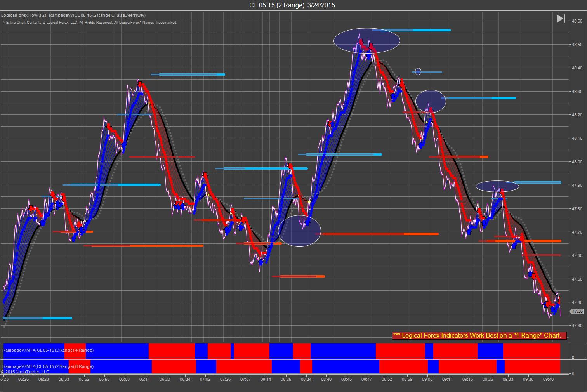Click the 05:52 time axis label

click(x=84, y=379)
